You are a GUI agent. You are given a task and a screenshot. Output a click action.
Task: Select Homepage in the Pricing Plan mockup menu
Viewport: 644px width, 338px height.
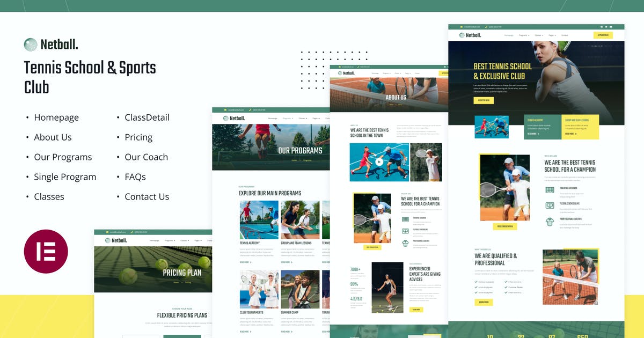[x=155, y=240]
